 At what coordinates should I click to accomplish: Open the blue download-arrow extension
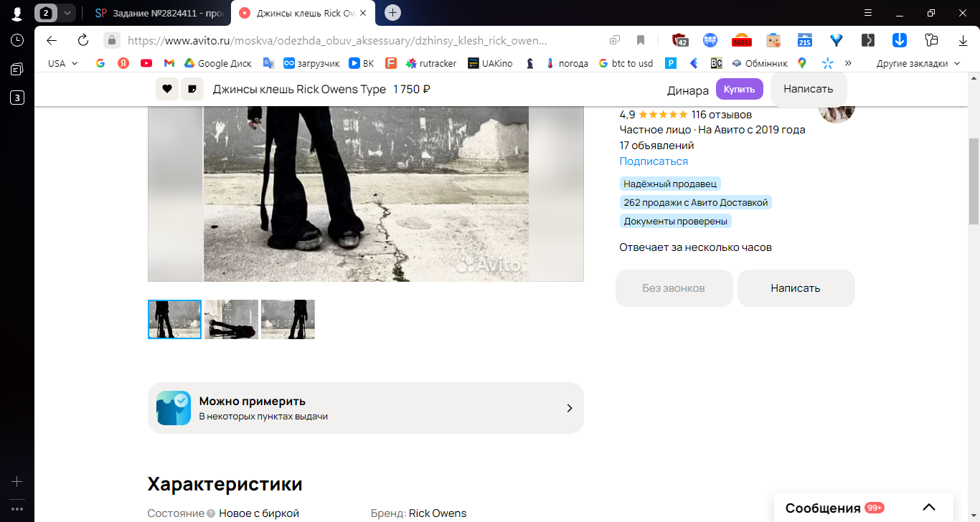tap(900, 40)
